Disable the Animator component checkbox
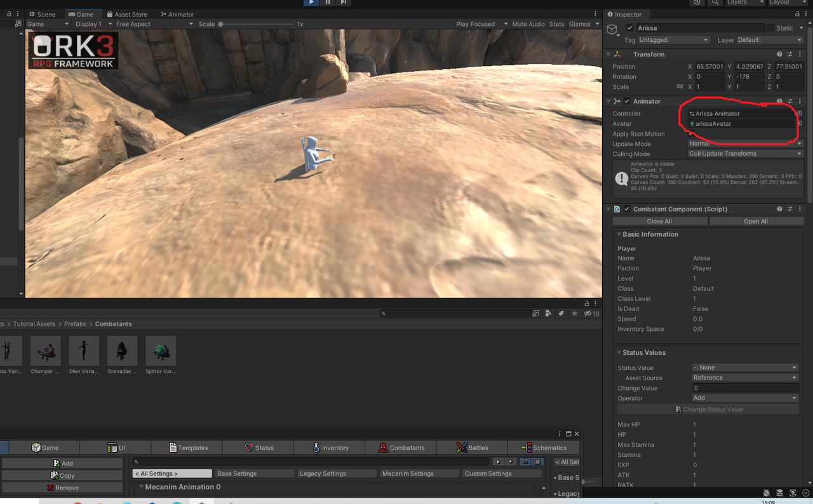The height and width of the screenshot is (504, 813). click(x=627, y=102)
